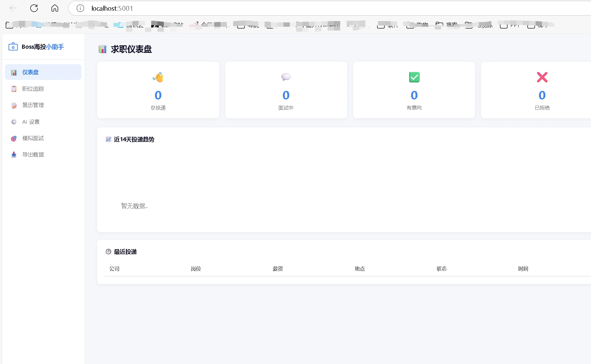
Task: Click the red X icon on 已拒绝 card
Action: click(542, 77)
